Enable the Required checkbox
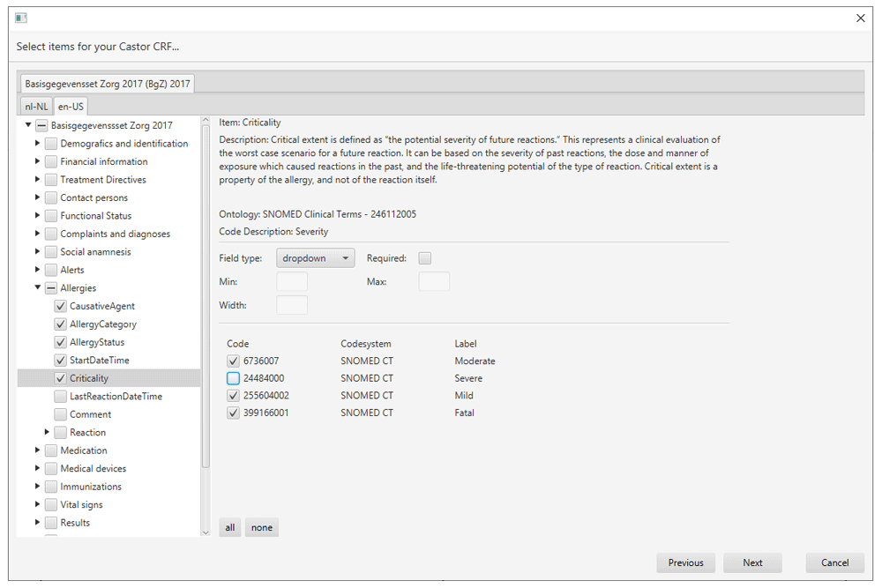This screenshot has width=882, height=588. click(x=425, y=258)
